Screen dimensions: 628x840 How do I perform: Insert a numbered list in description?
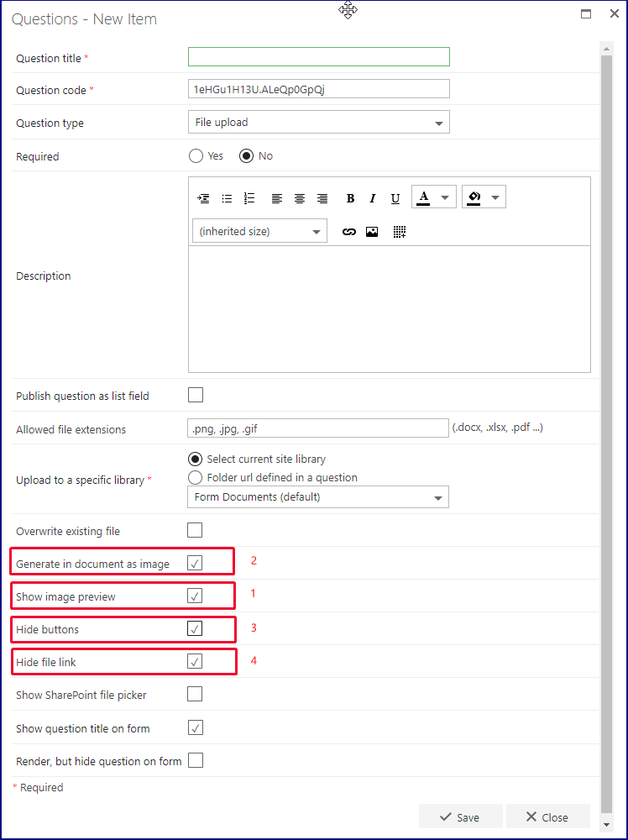point(249,199)
